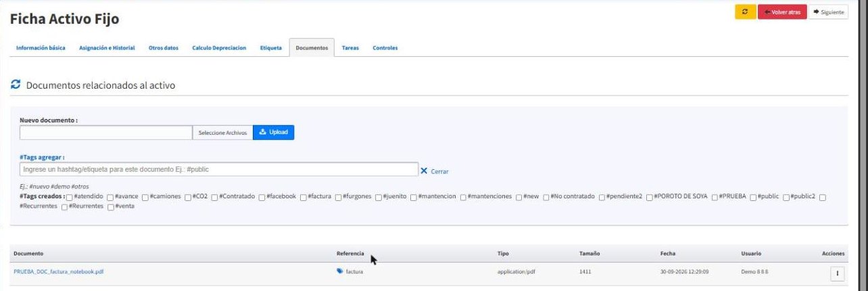Image resolution: width=868 pixels, height=291 pixels.
Task: Check the #mantenciones tag checkbox
Action: [463, 197]
